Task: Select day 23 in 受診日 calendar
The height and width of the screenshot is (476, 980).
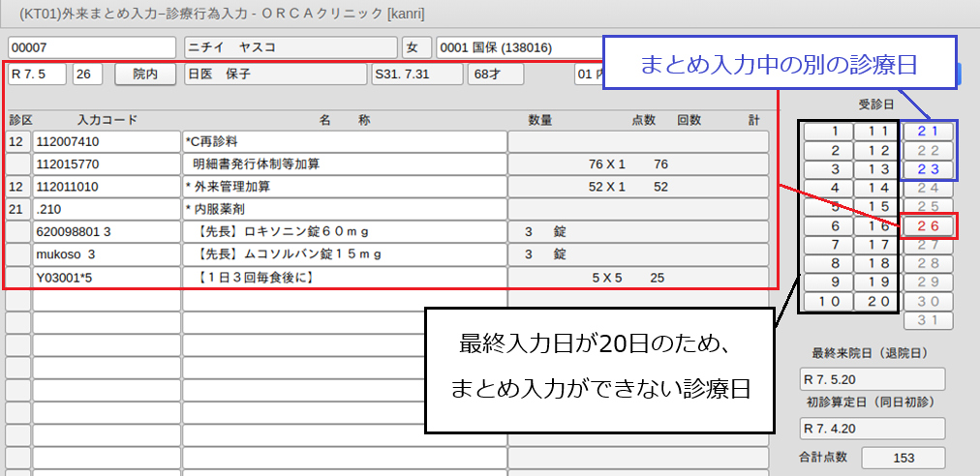Action: (928, 169)
